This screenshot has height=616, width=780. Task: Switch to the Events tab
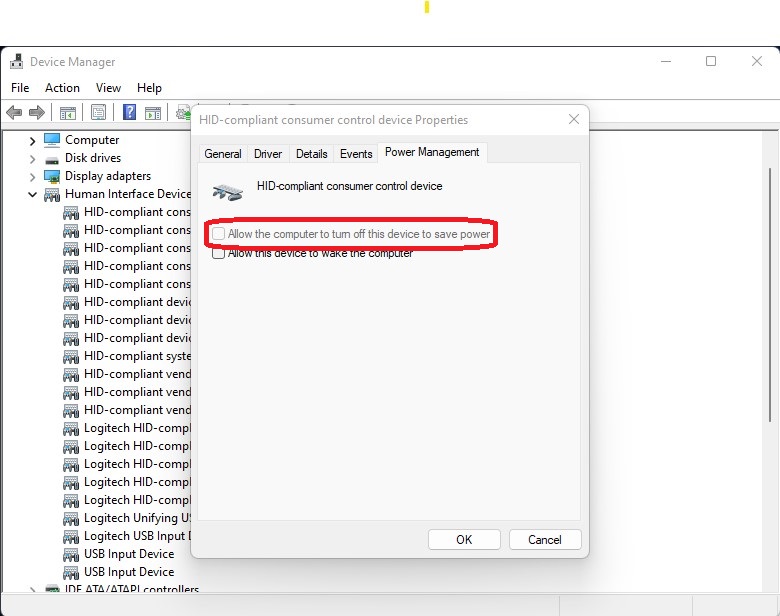(x=356, y=154)
